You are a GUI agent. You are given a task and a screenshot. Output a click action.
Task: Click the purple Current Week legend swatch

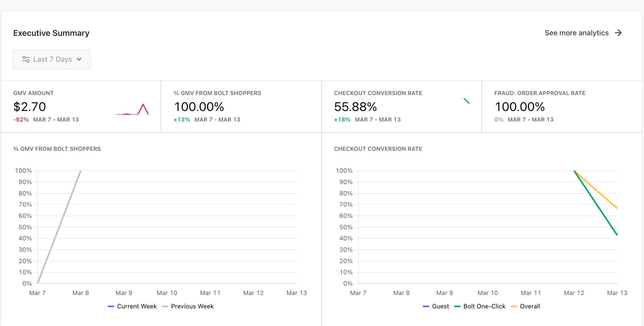[111, 306]
